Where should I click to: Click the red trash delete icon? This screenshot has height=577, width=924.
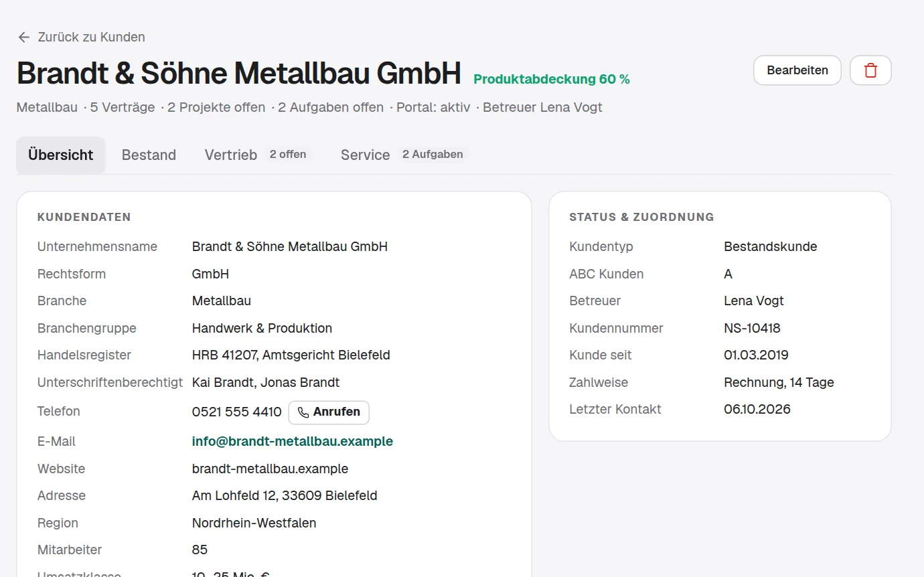pyautogui.click(x=870, y=70)
